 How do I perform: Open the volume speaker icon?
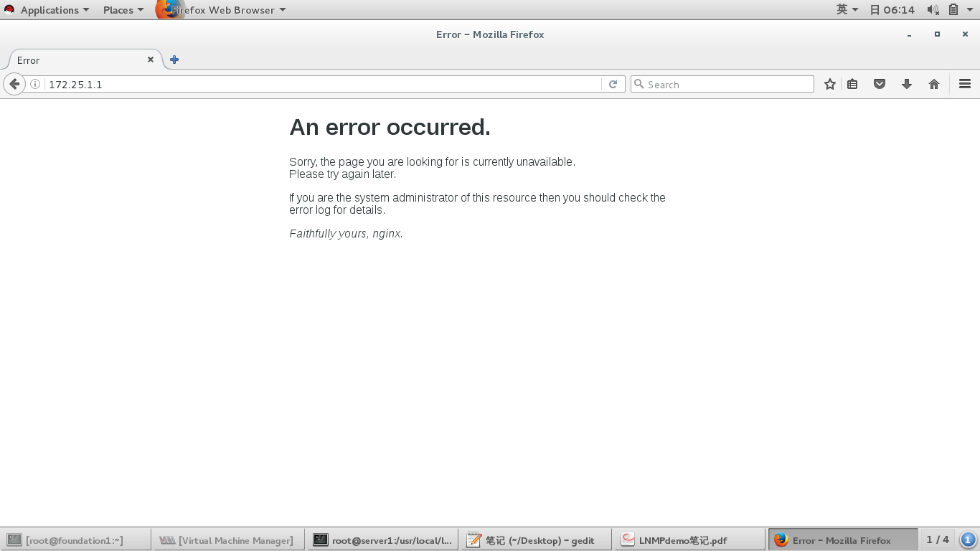933,9
